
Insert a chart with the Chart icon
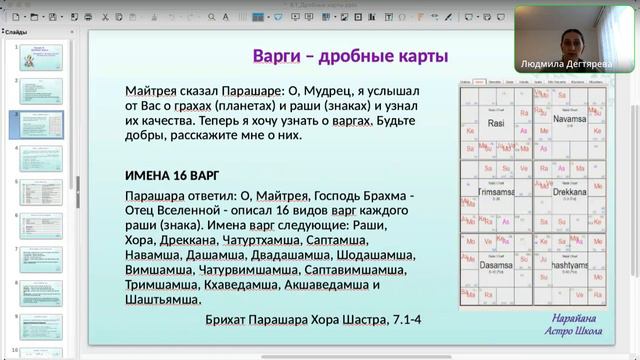click(x=372, y=17)
